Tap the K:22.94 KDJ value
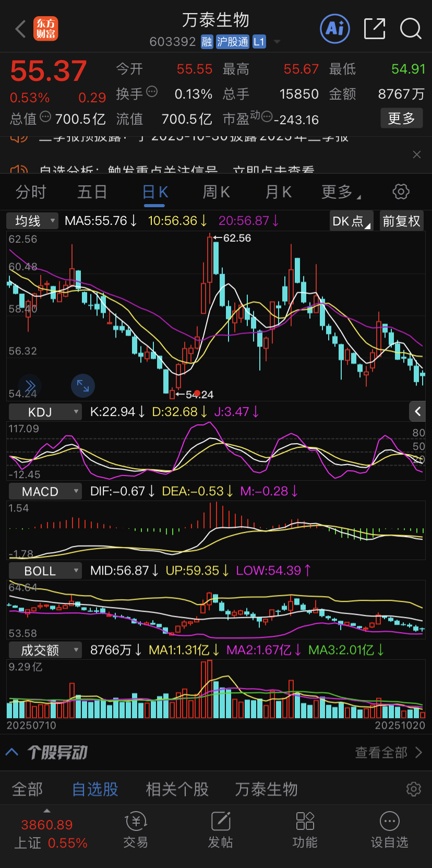The image size is (432, 868). 117,412
